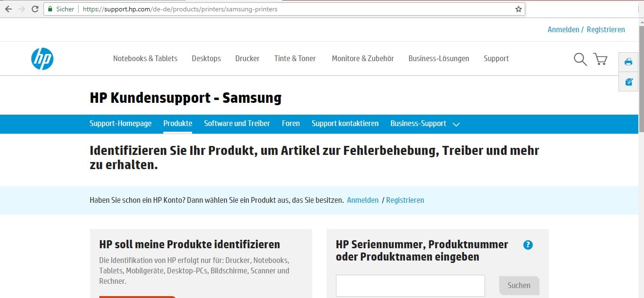
Task: Select the Produkte tab
Action: [x=178, y=123]
